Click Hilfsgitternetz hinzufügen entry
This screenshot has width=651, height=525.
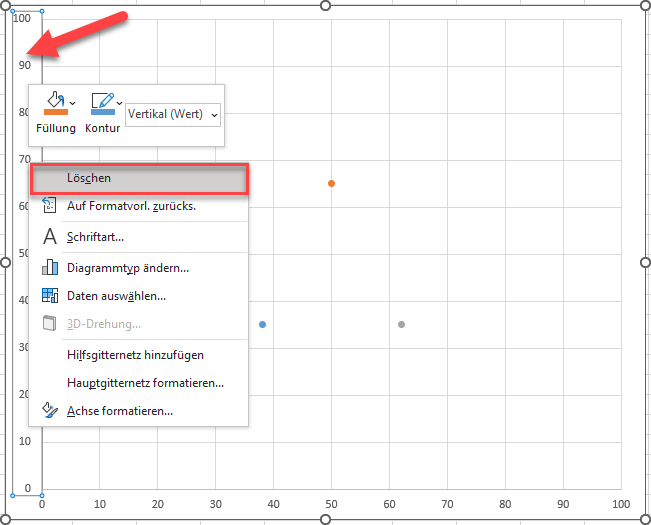tap(139, 355)
